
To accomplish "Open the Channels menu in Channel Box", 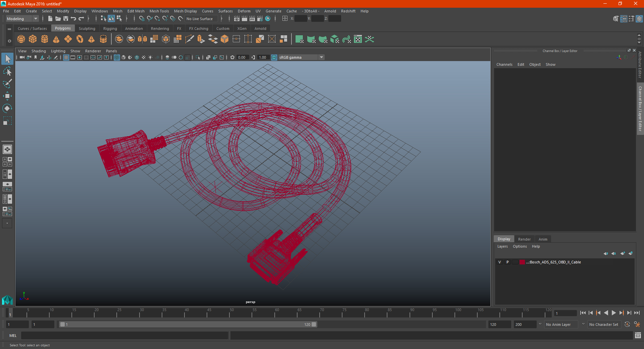I will tap(504, 64).
